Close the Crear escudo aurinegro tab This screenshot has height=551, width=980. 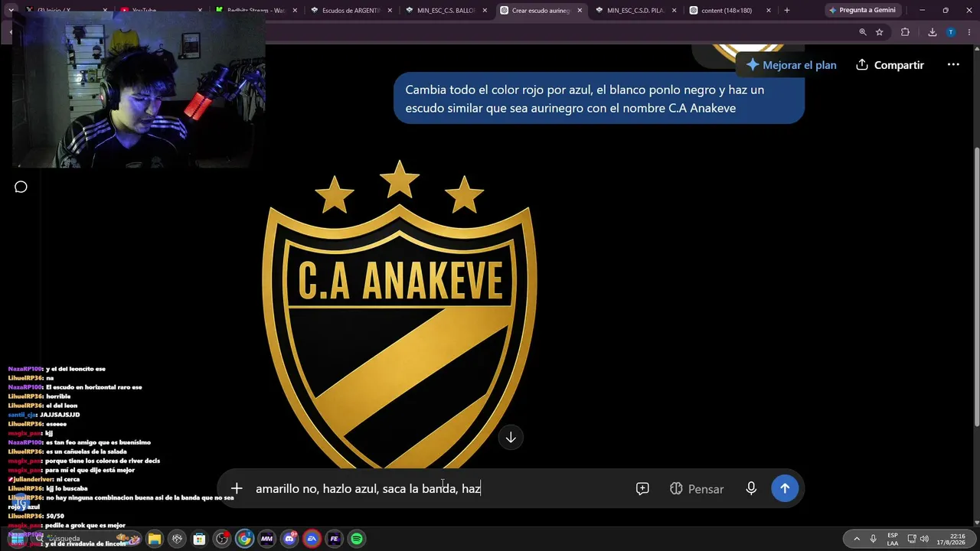coord(580,11)
